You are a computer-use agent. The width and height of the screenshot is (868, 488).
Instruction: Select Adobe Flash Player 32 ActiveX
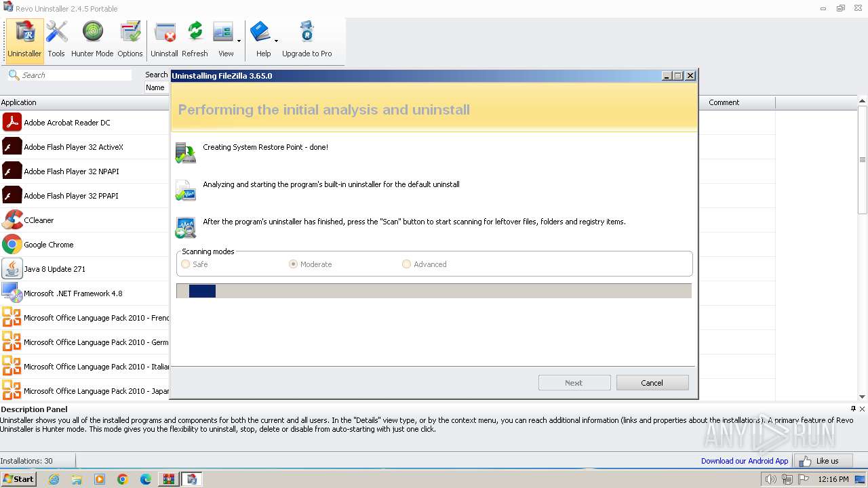[x=85, y=147]
